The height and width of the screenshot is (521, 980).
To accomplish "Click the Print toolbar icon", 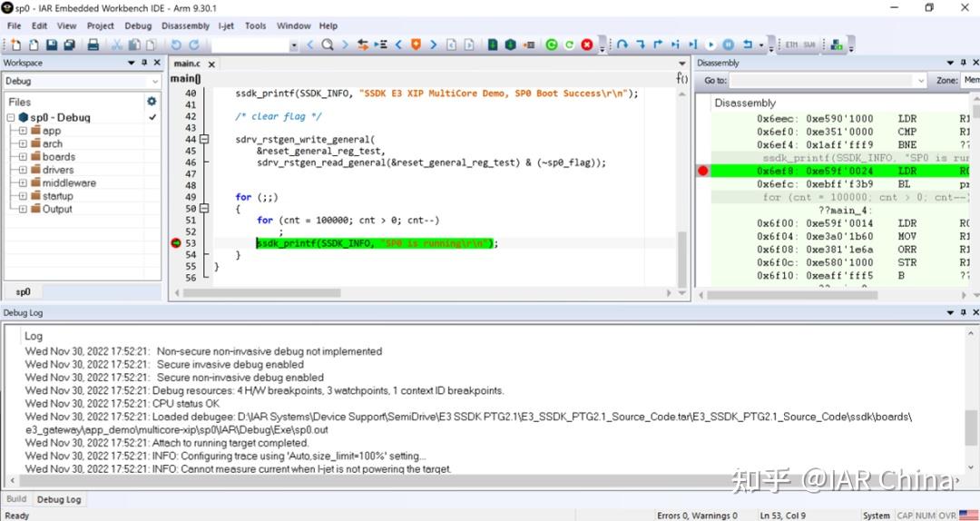I will coord(93,44).
